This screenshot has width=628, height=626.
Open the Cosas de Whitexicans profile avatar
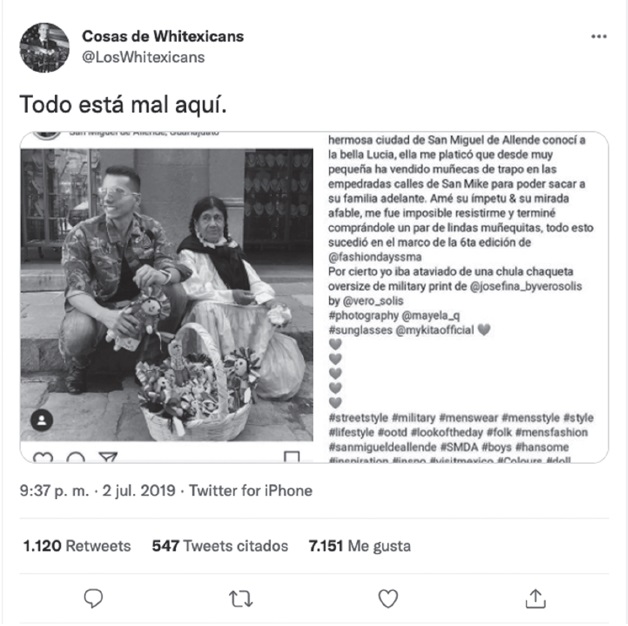(x=44, y=47)
